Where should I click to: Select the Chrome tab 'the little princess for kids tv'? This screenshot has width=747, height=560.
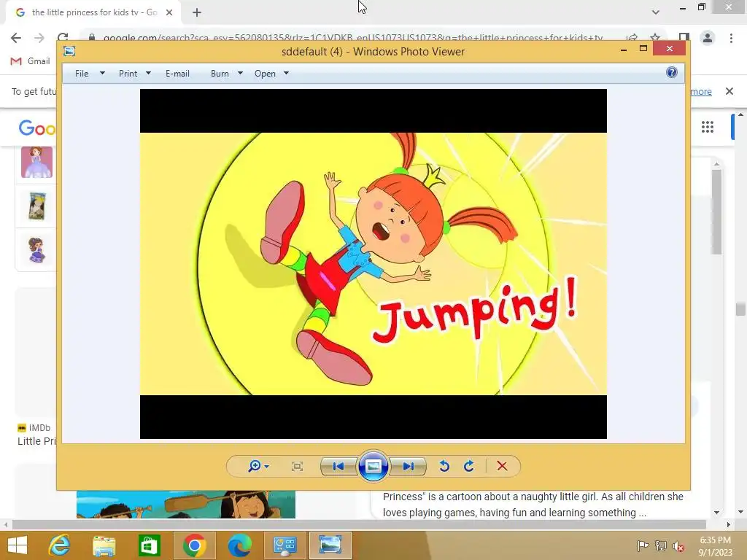coord(93,12)
